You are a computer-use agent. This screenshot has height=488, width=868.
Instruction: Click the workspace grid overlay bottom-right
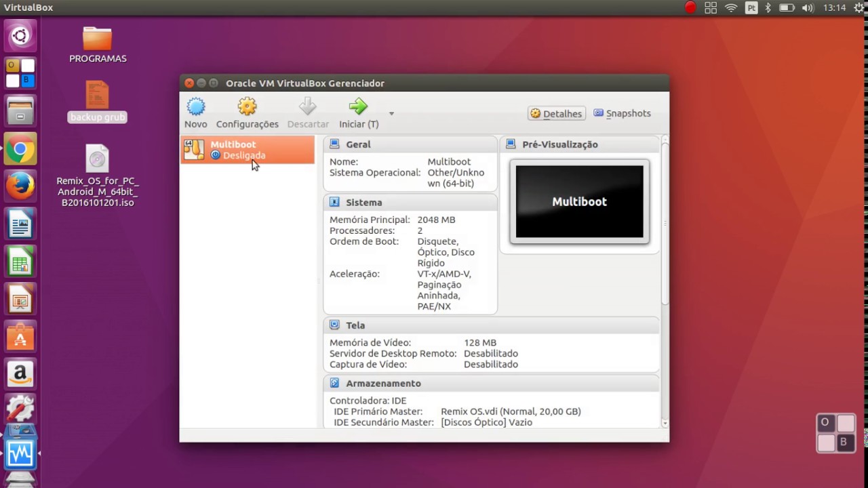click(835, 433)
